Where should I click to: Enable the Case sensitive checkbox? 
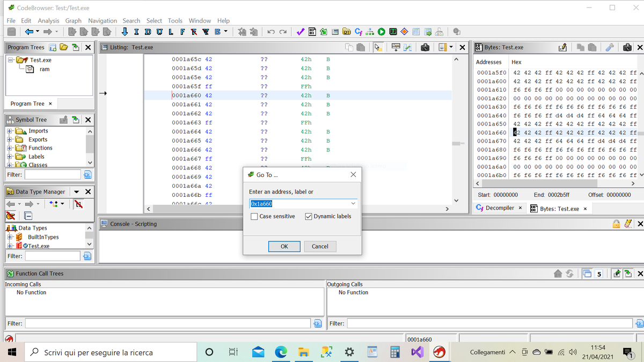click(254, 216)
